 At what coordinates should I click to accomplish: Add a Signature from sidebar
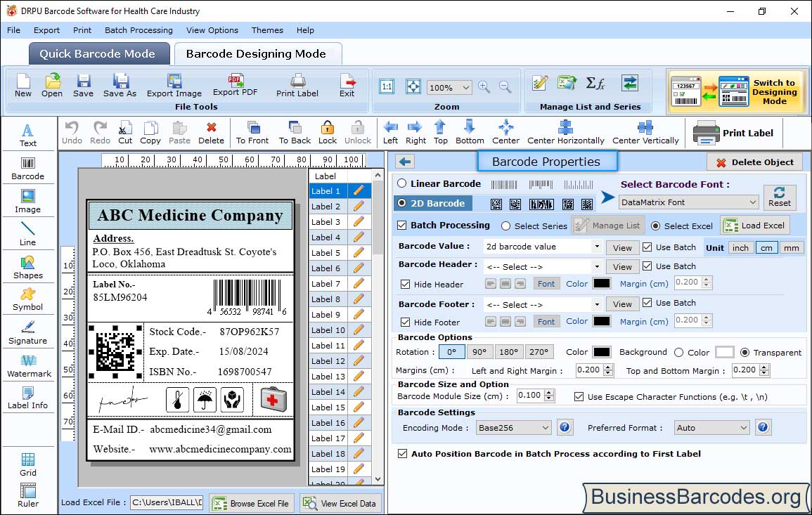[28, 333]
